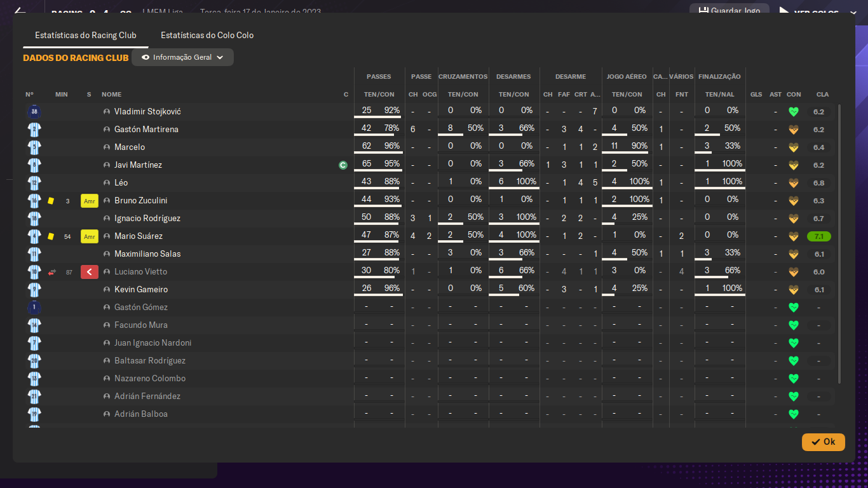Click Bruno Zuculini's Amr status badge
Image resolution: width=868 pixels, height=488 pixels.
pyautogui.click(x=90, y=201)
